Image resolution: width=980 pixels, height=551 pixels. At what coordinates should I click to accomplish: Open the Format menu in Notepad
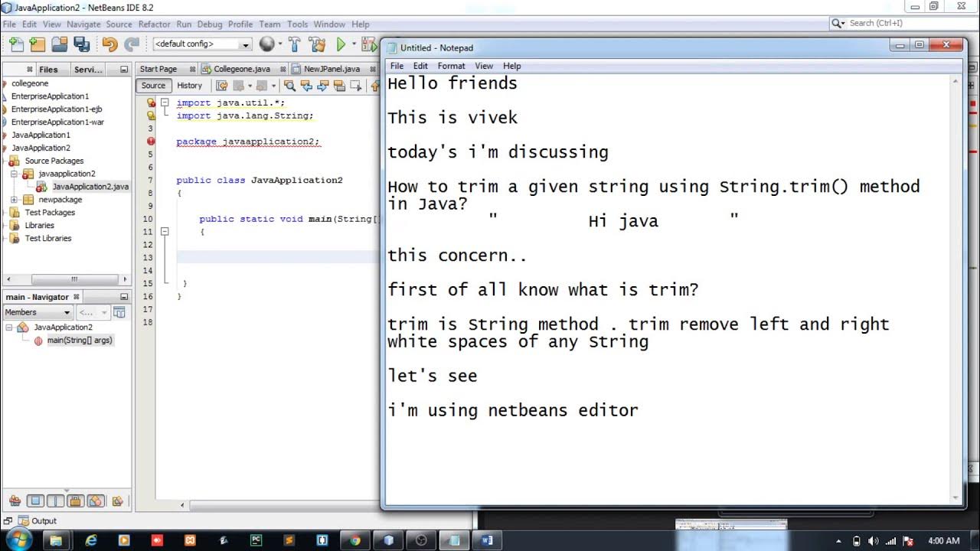coord(451,66)
